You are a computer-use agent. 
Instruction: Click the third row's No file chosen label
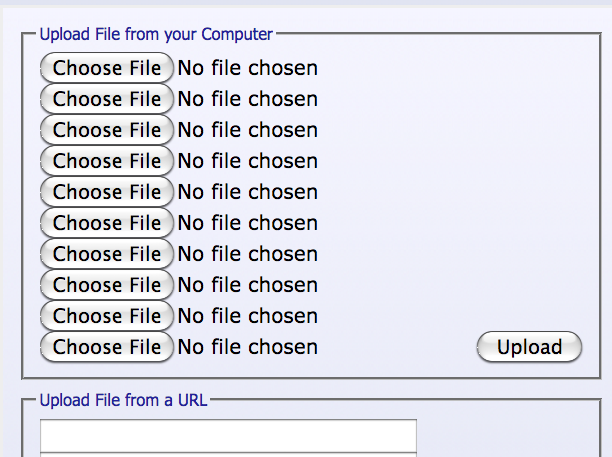pos(247,130)
